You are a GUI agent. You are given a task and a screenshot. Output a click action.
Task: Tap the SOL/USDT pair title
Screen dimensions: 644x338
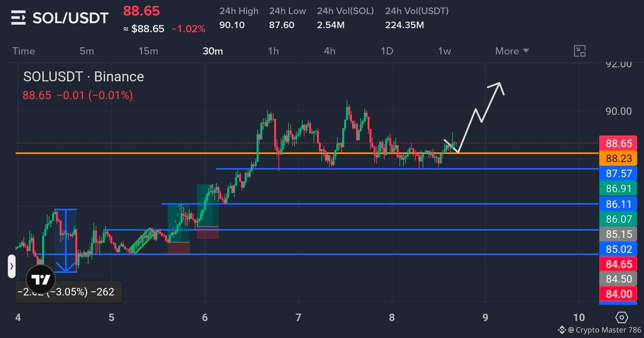[71, 18]
